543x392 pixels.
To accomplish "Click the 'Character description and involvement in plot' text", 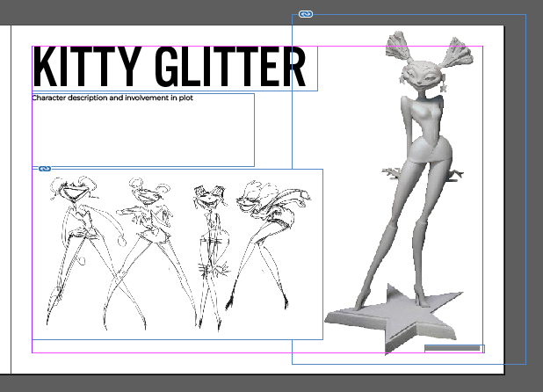I will coord(112,98).
